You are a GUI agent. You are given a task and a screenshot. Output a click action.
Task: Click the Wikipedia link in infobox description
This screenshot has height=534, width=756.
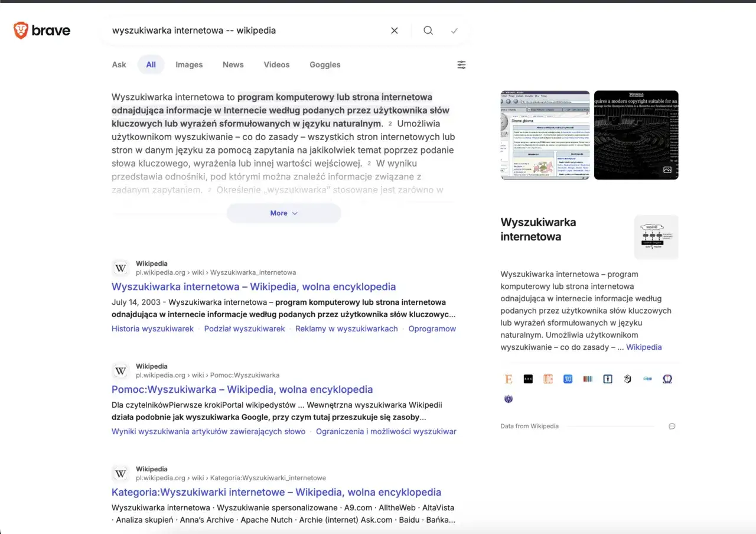tap(644, 347)
